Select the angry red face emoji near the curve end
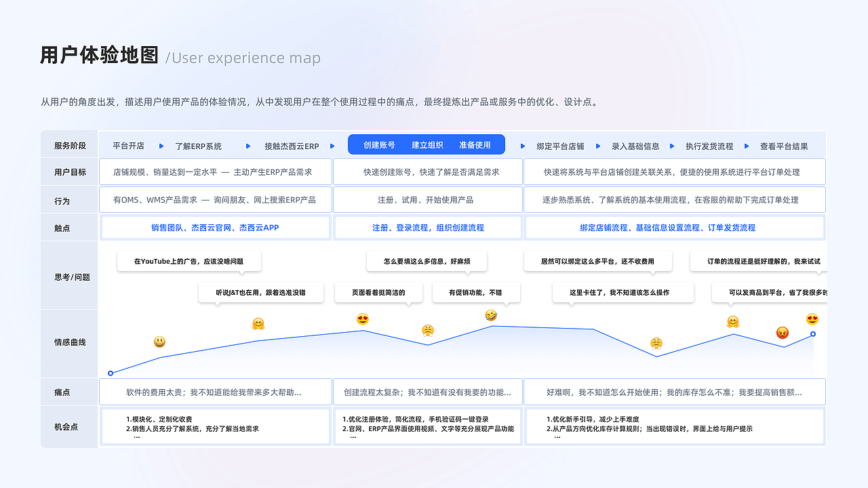Viewport: 868px width, 488px height. click(x=783, y=331)
